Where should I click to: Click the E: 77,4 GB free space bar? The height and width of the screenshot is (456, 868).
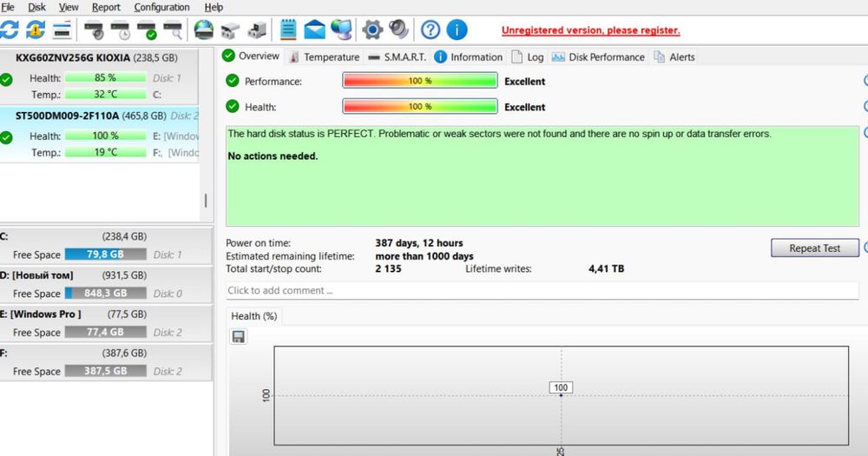click(x=105, y=332)
